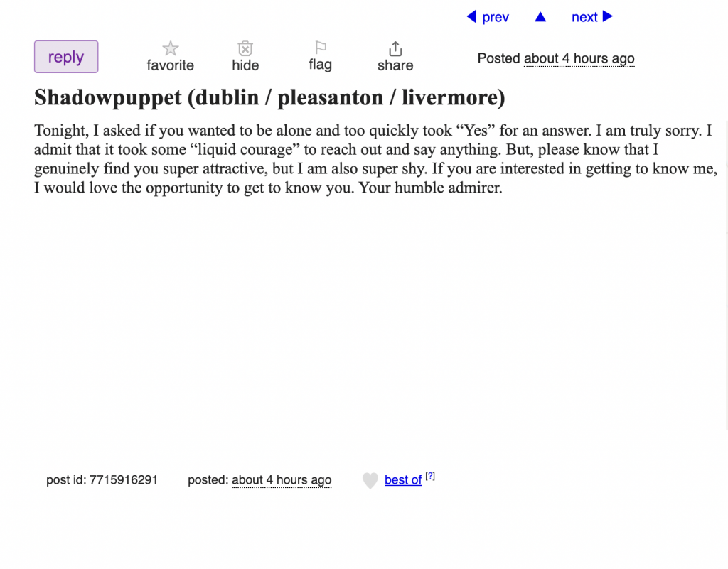The height and width of the screenshot is (569, 728).
Task: Click top 'about 4 hours ago' timestamp
Action: tap(579, 59)
